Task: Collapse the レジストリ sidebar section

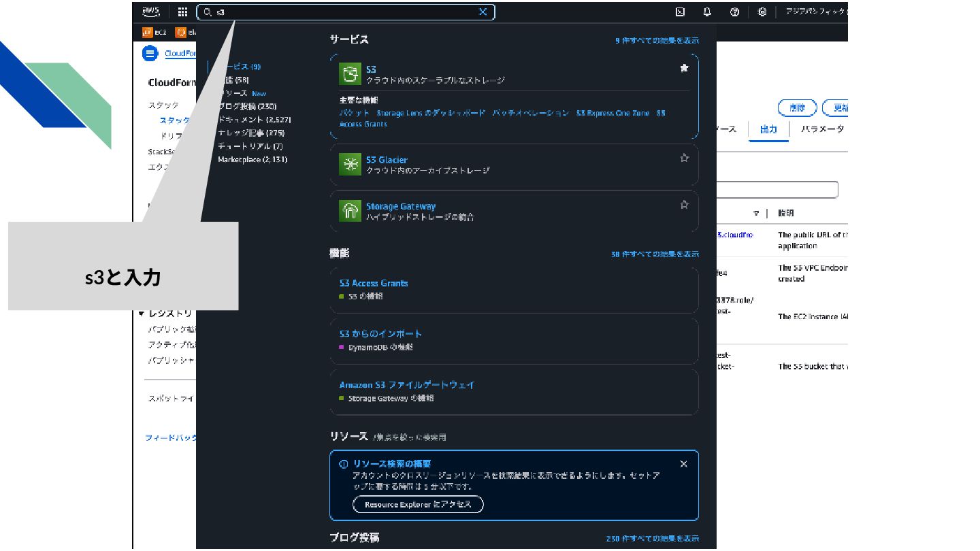Action: [142, 314]
